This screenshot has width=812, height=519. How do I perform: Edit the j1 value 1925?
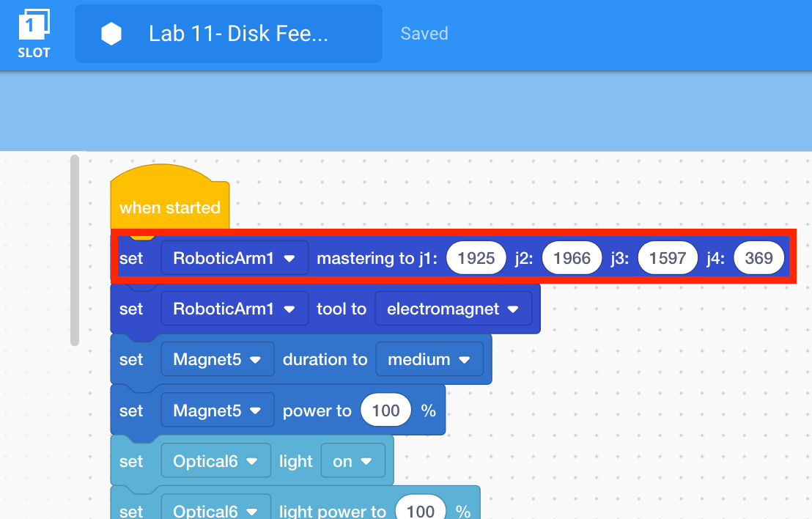(x=476, y=258)
